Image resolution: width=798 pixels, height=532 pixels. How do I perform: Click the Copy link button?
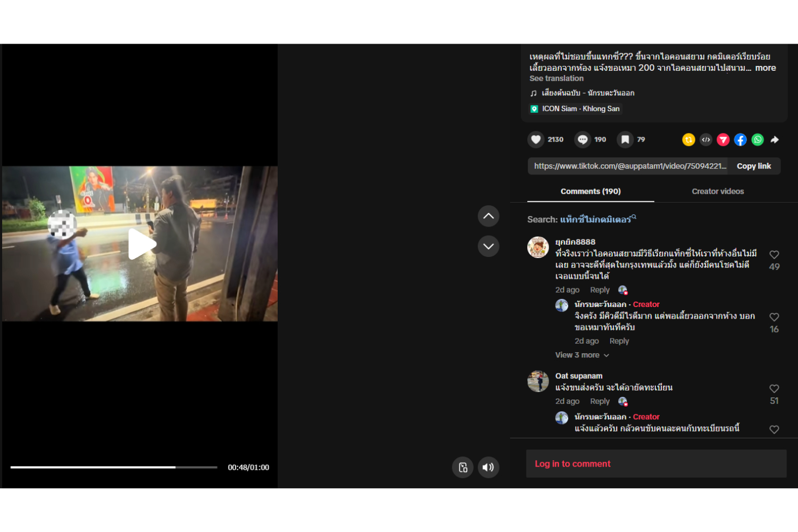753,166
